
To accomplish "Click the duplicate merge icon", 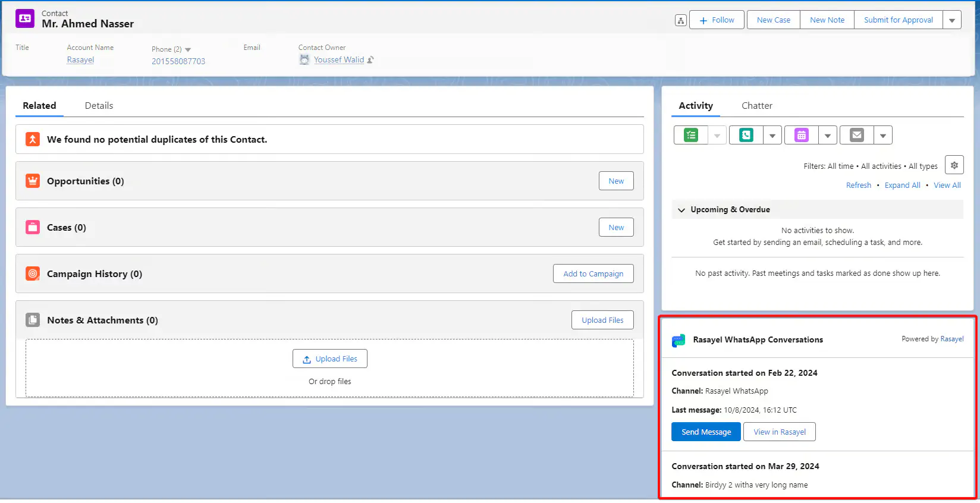I will (33, 139).
